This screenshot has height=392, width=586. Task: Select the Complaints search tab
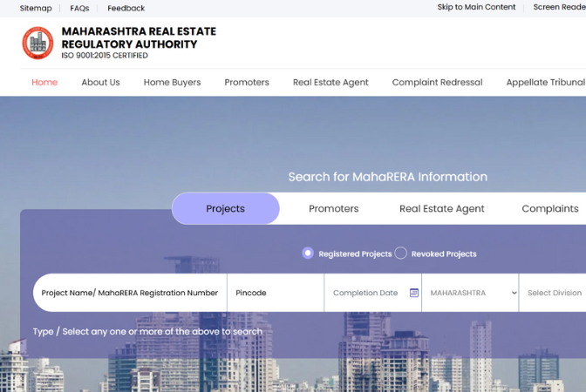pyautogui.click(x=549, y=209)
